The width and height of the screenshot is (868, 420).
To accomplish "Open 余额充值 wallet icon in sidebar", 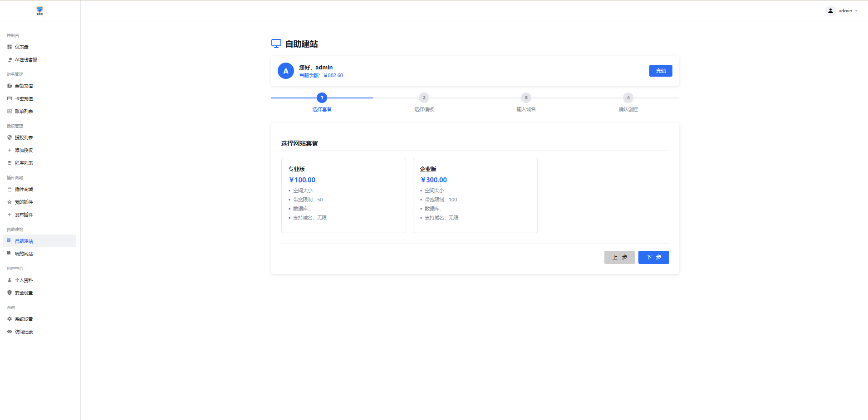I will (x=10, y=86).
